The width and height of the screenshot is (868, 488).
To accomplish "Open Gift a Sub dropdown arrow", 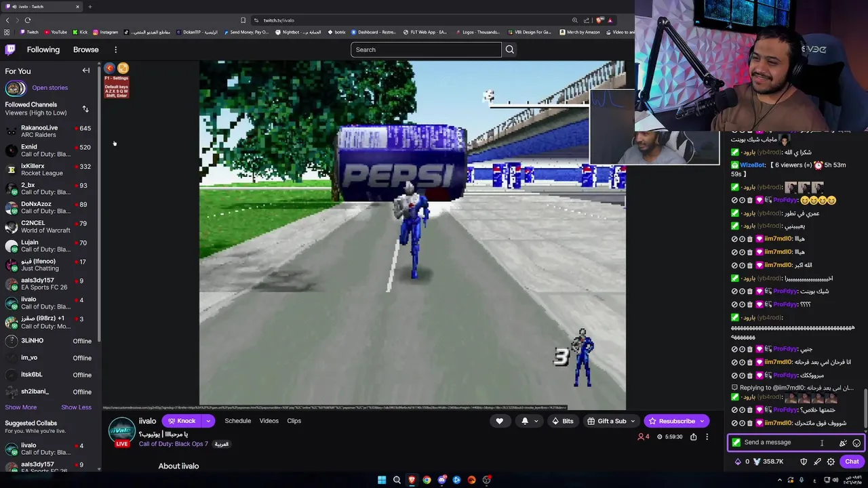I will (633, 421).
